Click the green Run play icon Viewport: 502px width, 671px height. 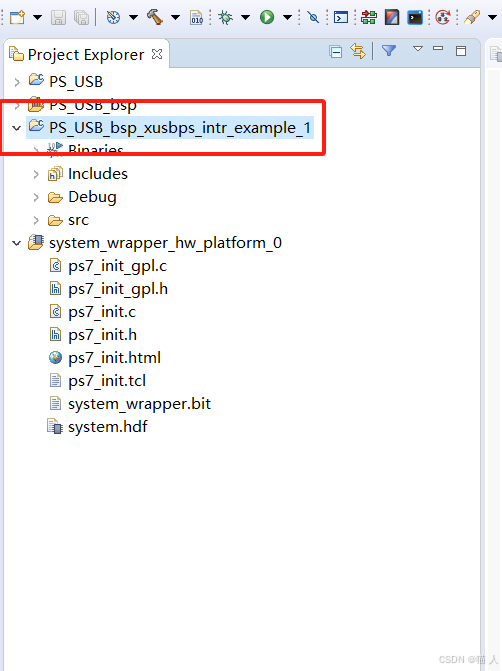(x=267, y=18)
